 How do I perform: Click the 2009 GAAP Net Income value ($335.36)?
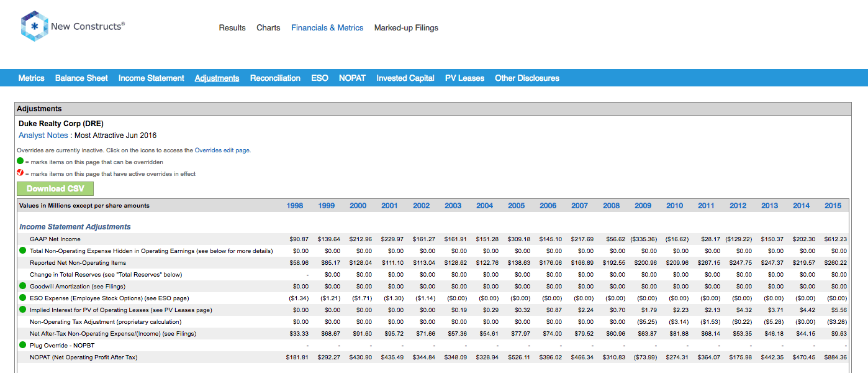point(643,239)
